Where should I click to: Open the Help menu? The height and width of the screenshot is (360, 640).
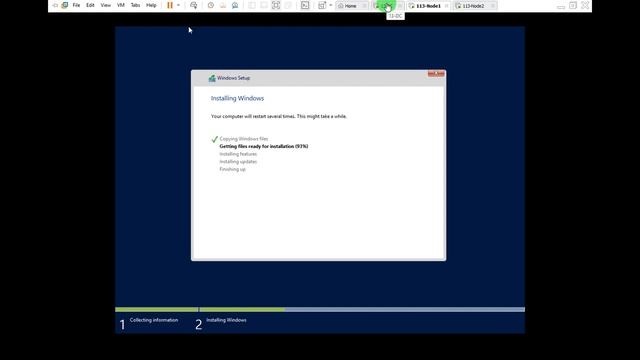(x=151, y=5)
